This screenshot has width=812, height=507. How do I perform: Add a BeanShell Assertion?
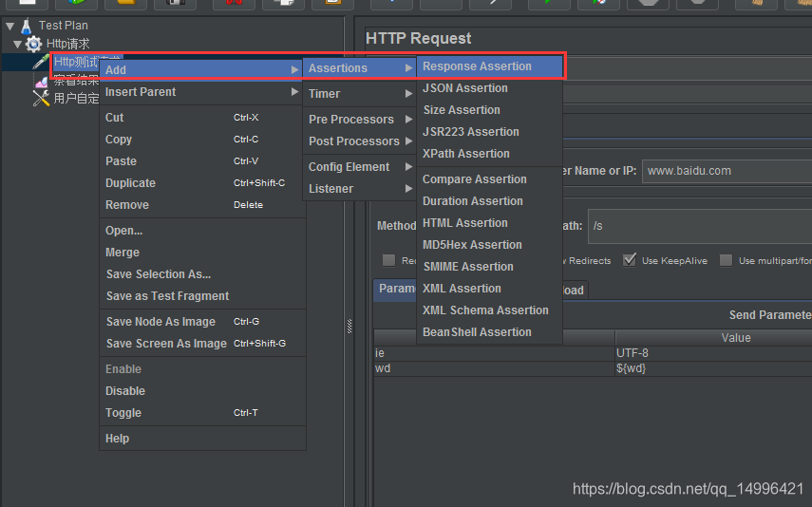[489, 332]
